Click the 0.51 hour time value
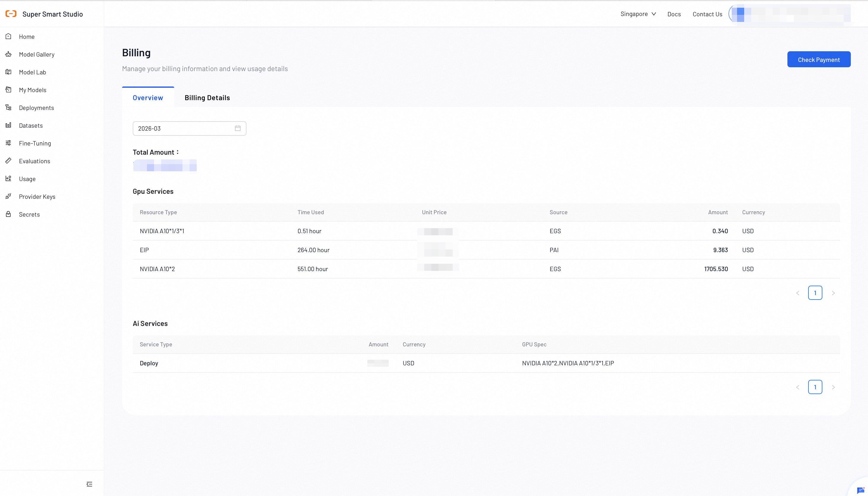The width and height of the screenshot is (868, 496). [x=309, y=231]
